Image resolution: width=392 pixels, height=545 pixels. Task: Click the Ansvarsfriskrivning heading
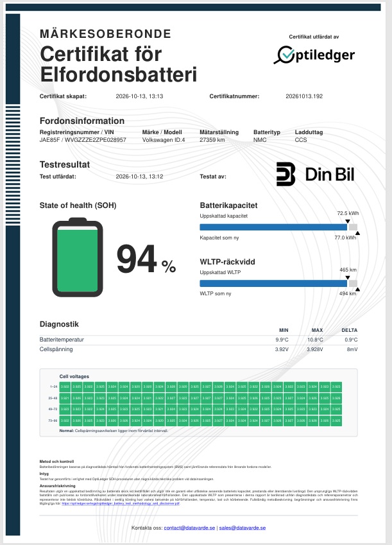[57, 486]
